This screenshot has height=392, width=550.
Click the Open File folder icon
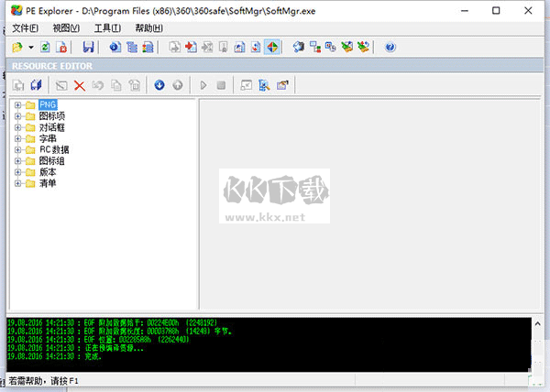point(17,47)
